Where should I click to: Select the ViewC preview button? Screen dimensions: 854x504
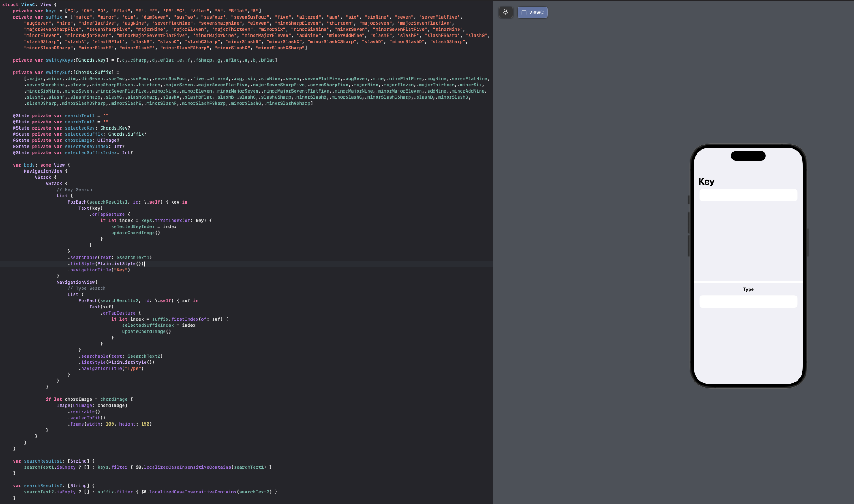tap(532, 12)
